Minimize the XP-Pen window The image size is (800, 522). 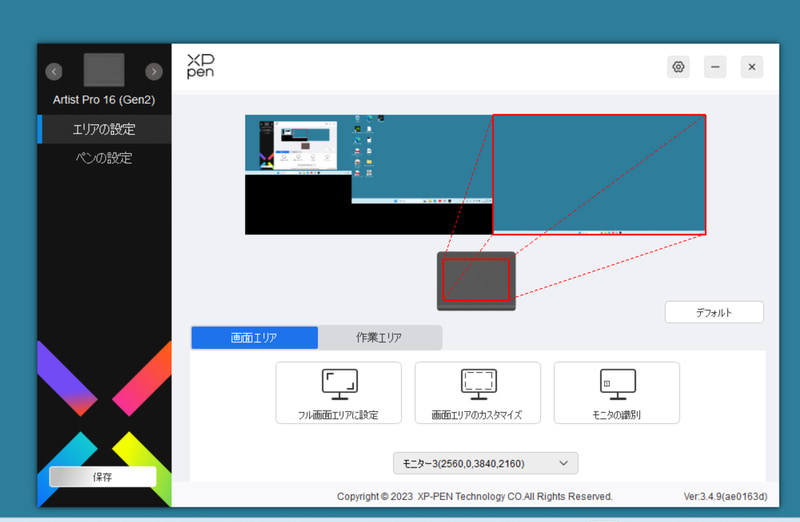pos(715,67)
